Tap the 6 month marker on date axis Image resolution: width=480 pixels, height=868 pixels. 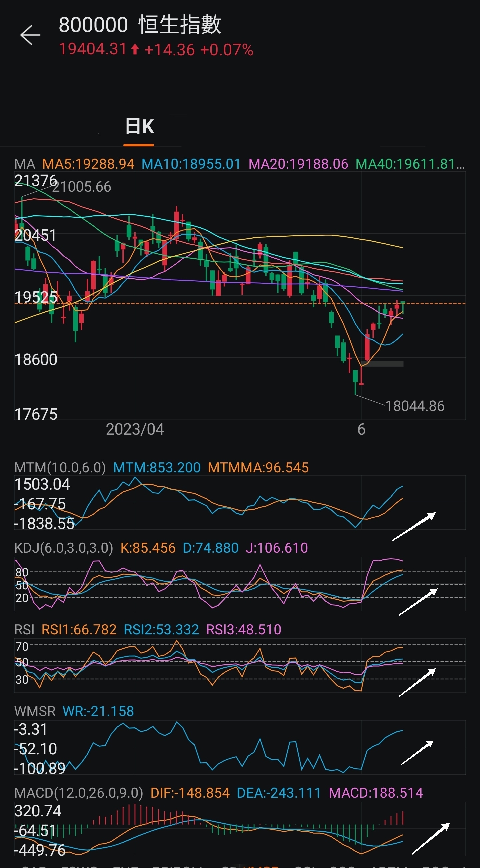point(361,430)
